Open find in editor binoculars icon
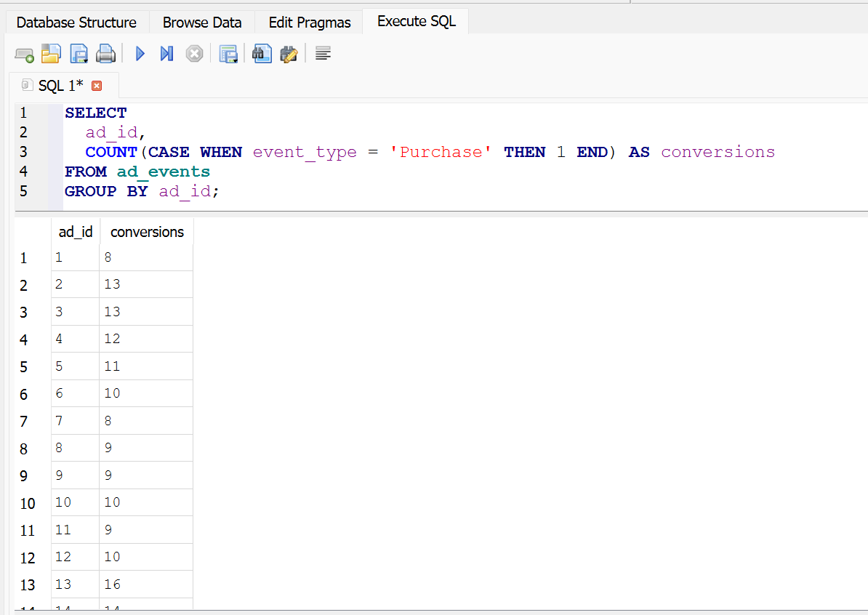The image size is (868, 615). pos(262,54)
